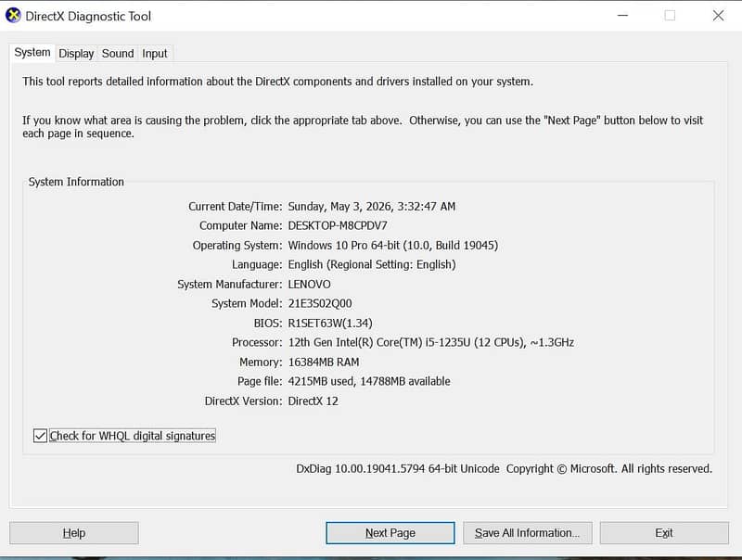Close the DirectX Diagnostic Tool window

(718, 16)
